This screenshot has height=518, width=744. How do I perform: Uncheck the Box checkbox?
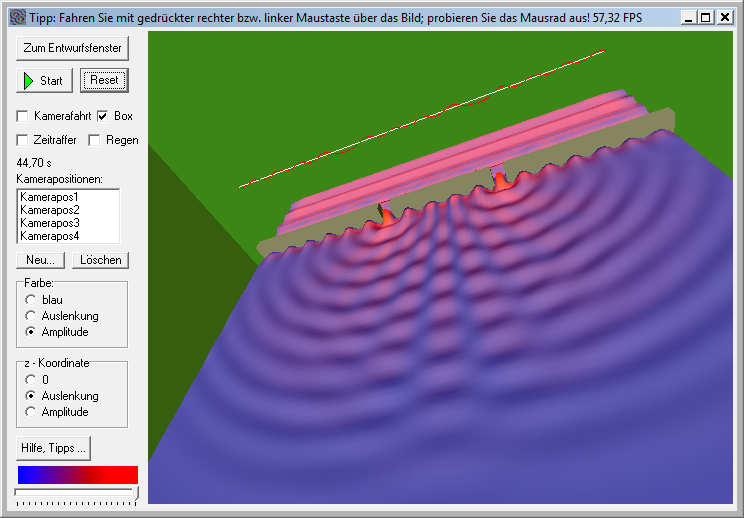[103, 117]
